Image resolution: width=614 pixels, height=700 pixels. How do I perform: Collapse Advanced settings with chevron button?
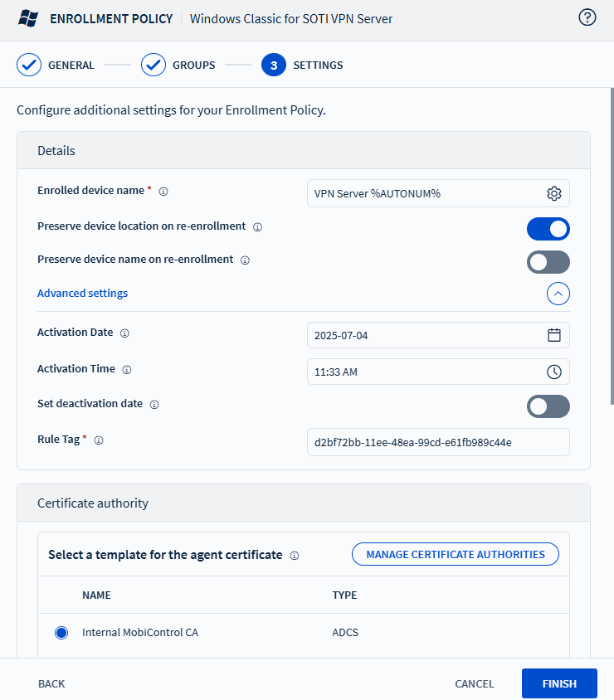pyautogui.click(x=558, y=294)
